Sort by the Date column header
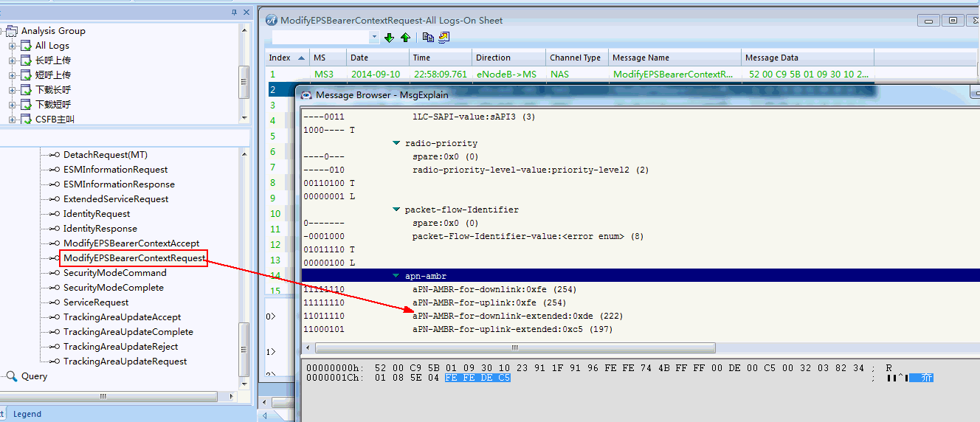980x422 pixels. (378, 58)
